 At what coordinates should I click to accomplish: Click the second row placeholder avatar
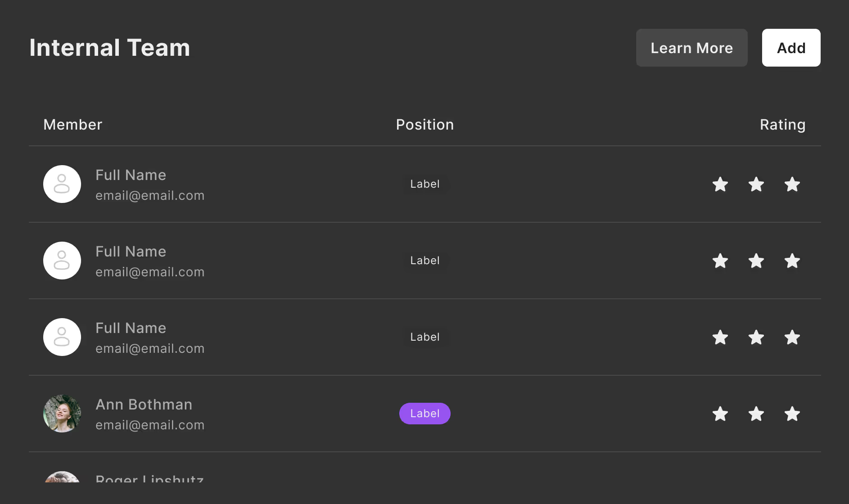[62, 261]
